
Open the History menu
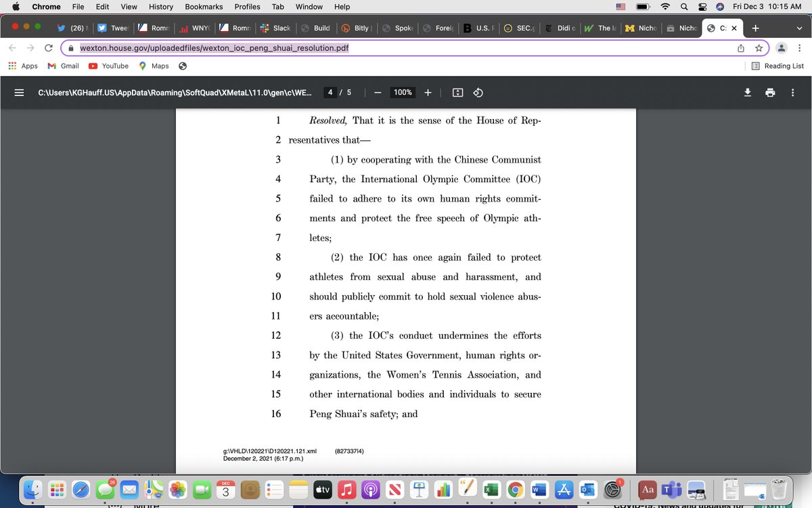[161, 7]
